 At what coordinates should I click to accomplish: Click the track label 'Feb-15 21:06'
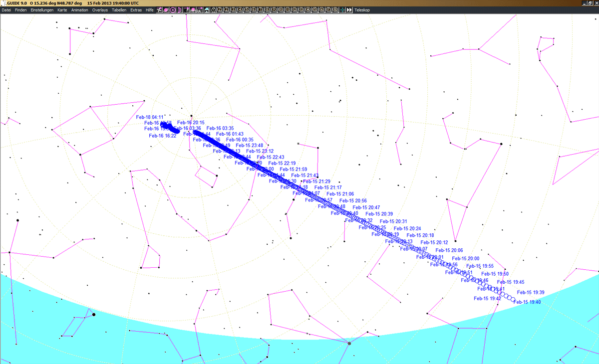point(340,194)
